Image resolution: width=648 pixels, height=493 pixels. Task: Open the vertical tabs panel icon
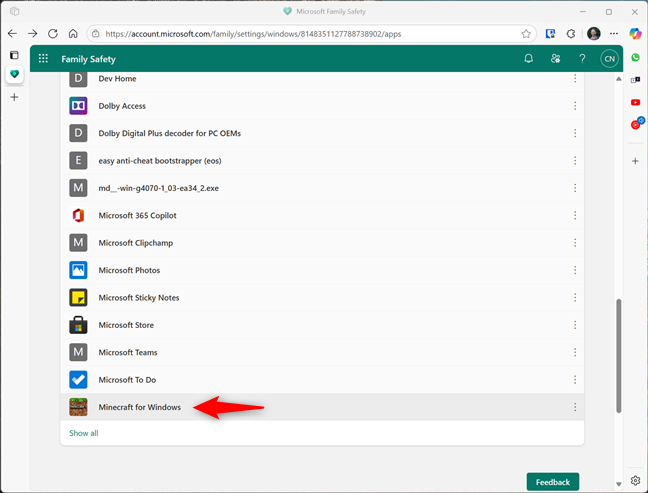tap(14, 55)
